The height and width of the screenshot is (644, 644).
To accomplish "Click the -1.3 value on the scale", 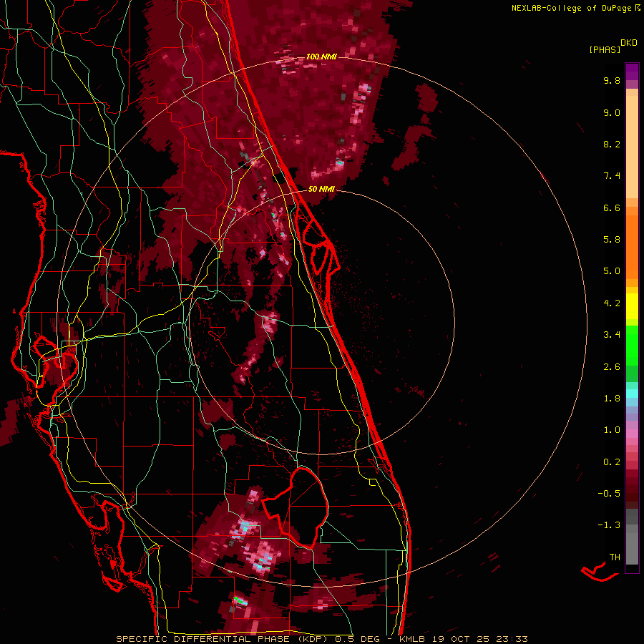I will pyautogui.click(x=609, y=525).
